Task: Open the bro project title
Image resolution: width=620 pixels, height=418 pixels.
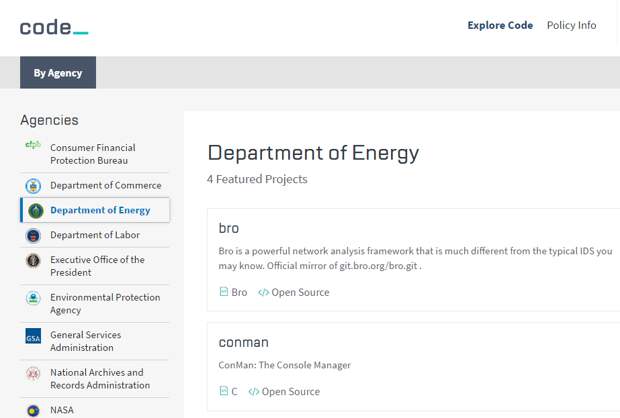Action: point(229,228)
